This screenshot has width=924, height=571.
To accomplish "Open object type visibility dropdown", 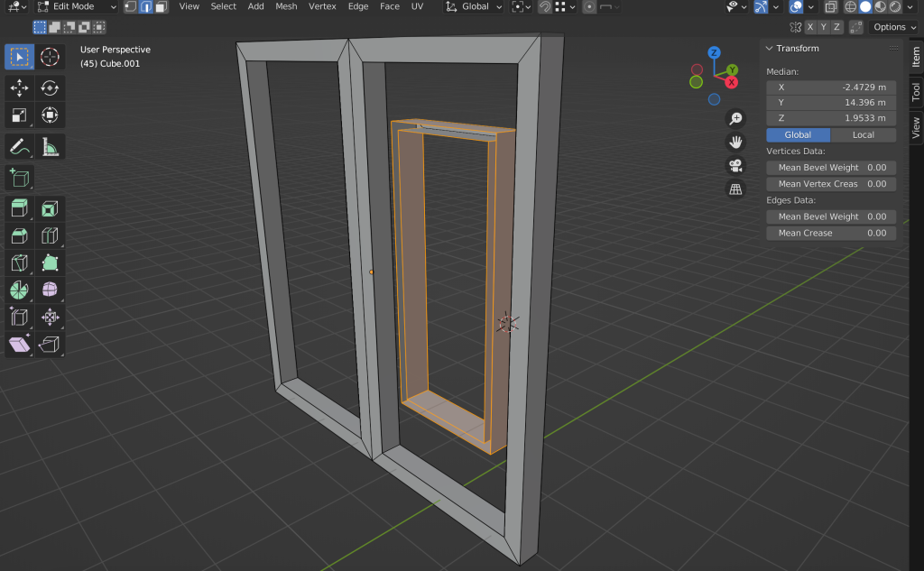I will 736,7.
